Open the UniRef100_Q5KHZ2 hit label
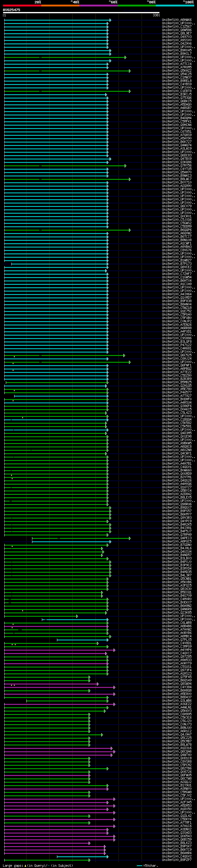 coord(177,71)
